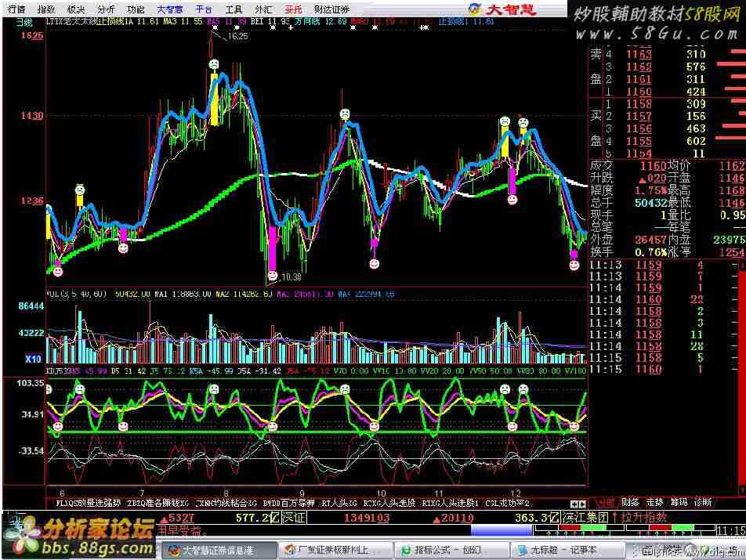Click the 577.2亿 turnover value

(x=257, y=517)
